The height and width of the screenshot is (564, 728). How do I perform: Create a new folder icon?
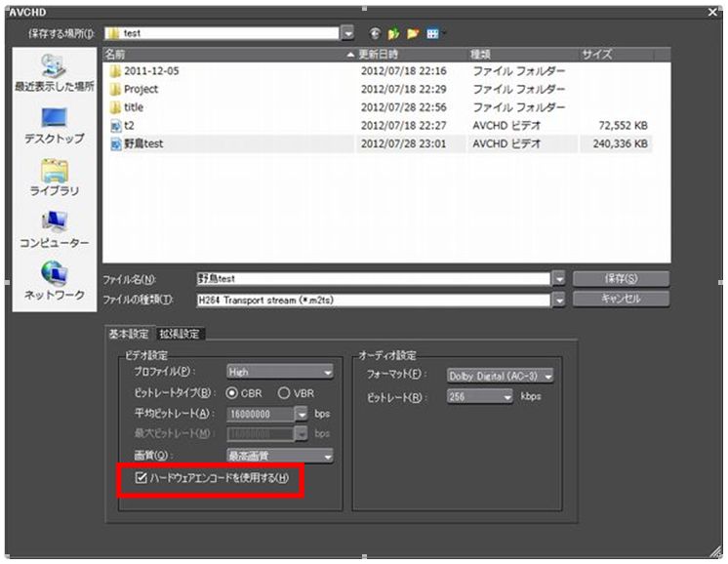tap(413, 33)
